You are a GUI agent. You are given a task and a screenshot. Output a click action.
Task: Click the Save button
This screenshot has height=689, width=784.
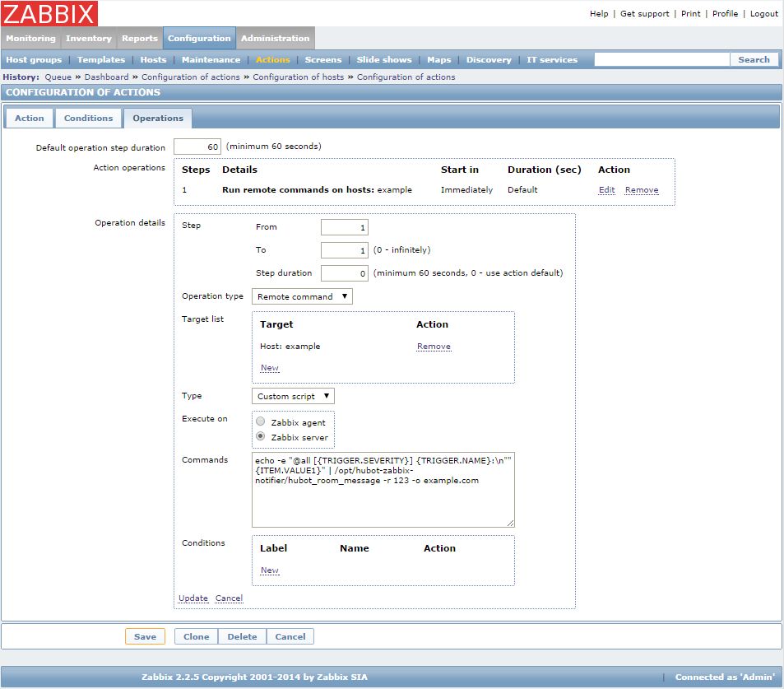(145, 636)
